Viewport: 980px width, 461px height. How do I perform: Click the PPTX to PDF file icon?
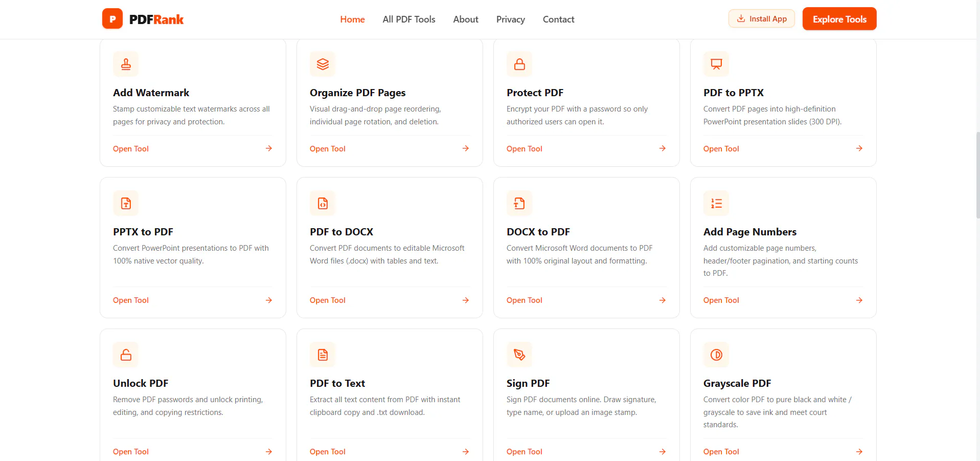click(126, 203)
